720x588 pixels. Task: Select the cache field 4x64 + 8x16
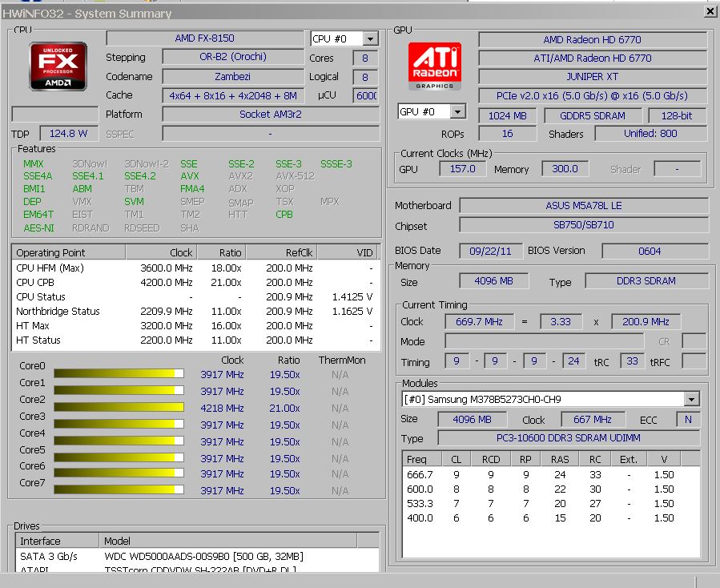pyautogui.click(x=233, y=95)
